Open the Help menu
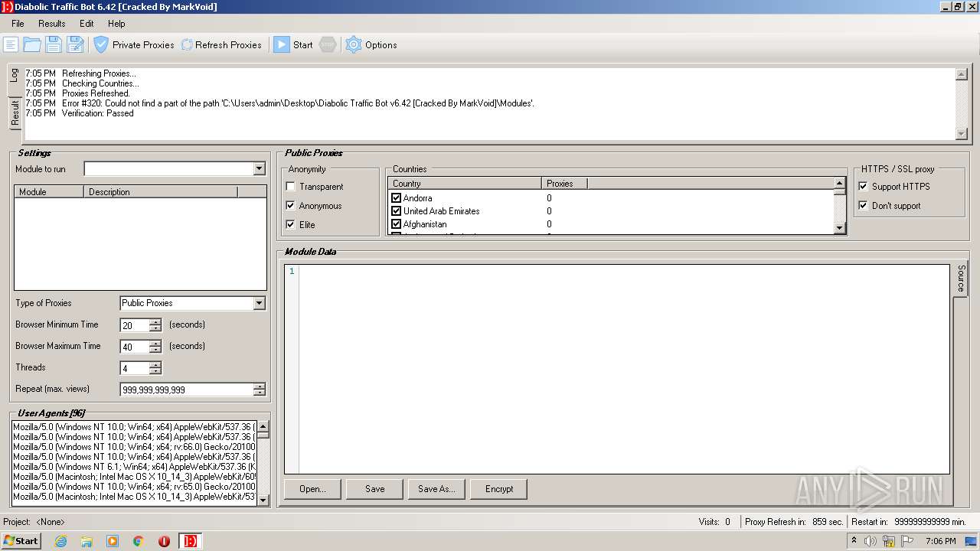This screenshot has height=551, width=980. (116, 24)
